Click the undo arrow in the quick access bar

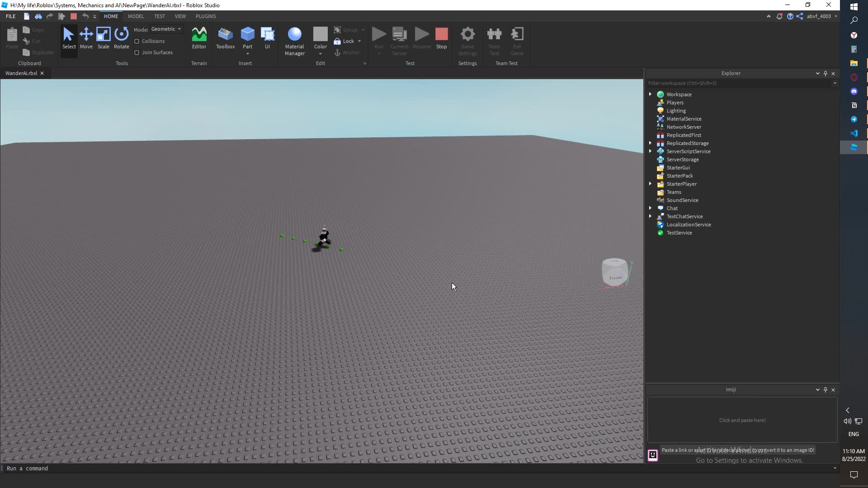85,16
